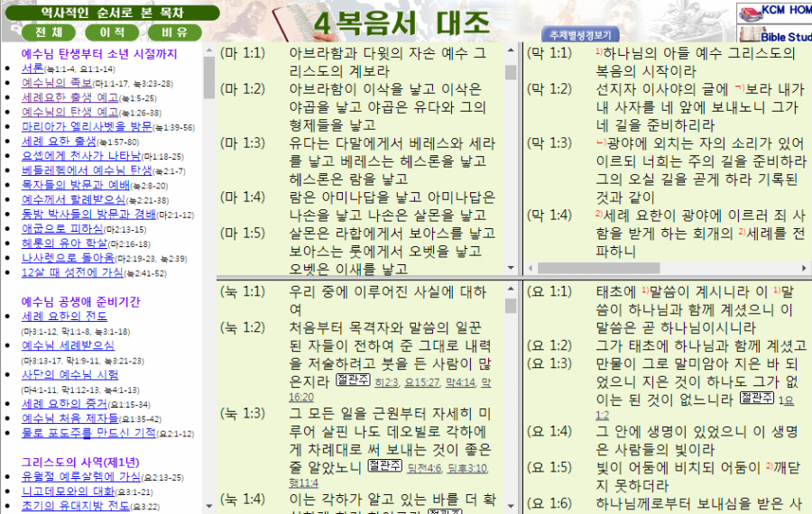This screenshot has width=812, height=514.
Task: Click footnote marker 2) in John 1:5
Action: [x=770, y=466]
